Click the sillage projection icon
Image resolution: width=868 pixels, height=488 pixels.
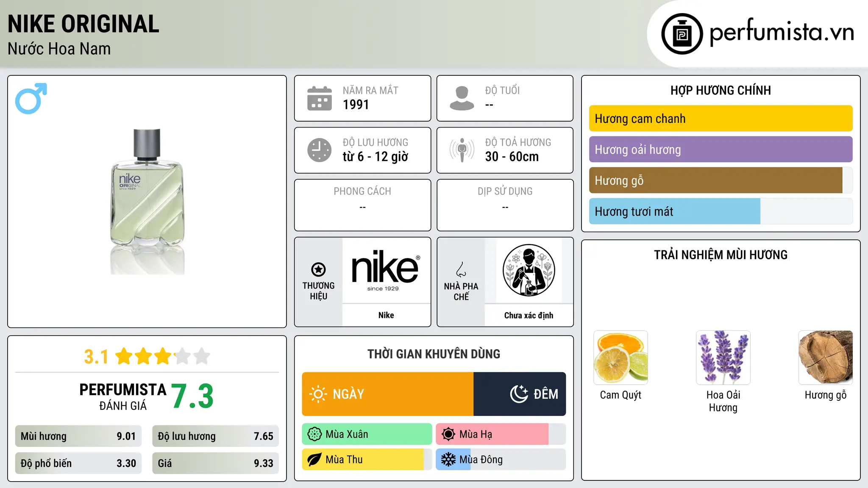tap(462, 150)
